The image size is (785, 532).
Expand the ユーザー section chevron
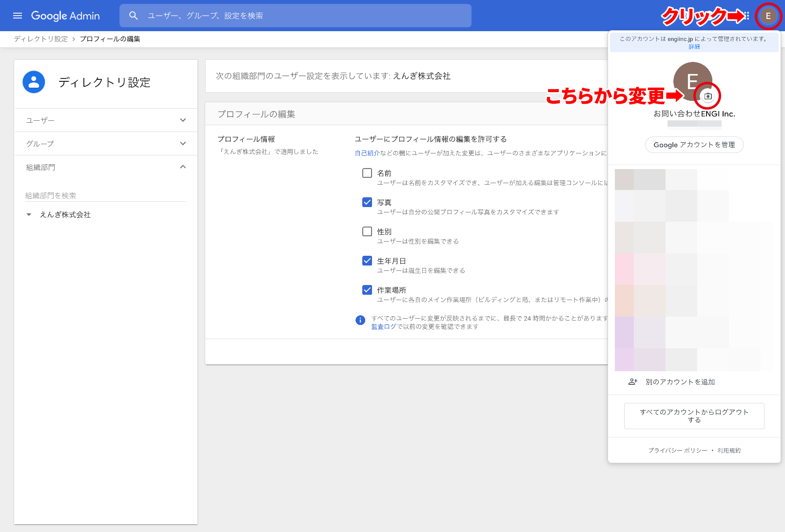(183, 120)
